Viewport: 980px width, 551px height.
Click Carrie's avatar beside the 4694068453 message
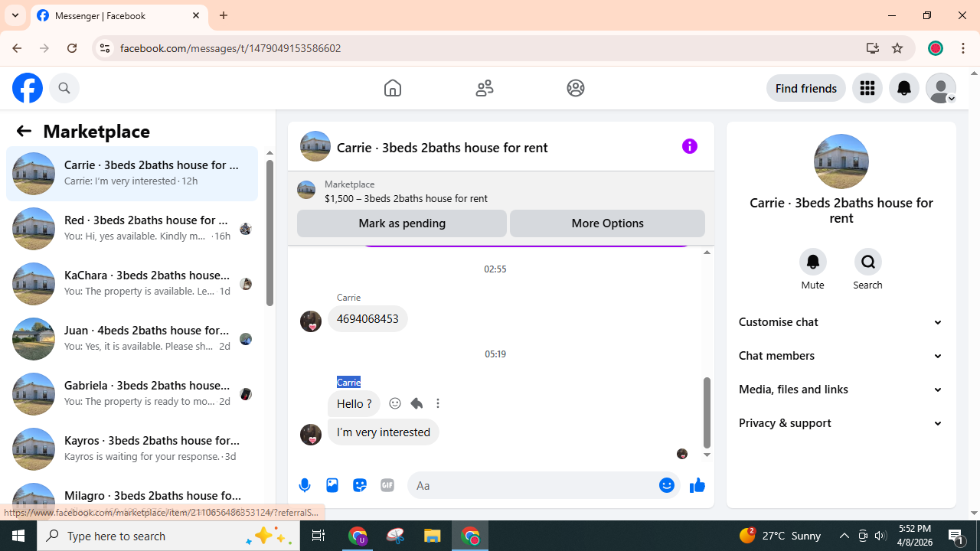(311, 321)
